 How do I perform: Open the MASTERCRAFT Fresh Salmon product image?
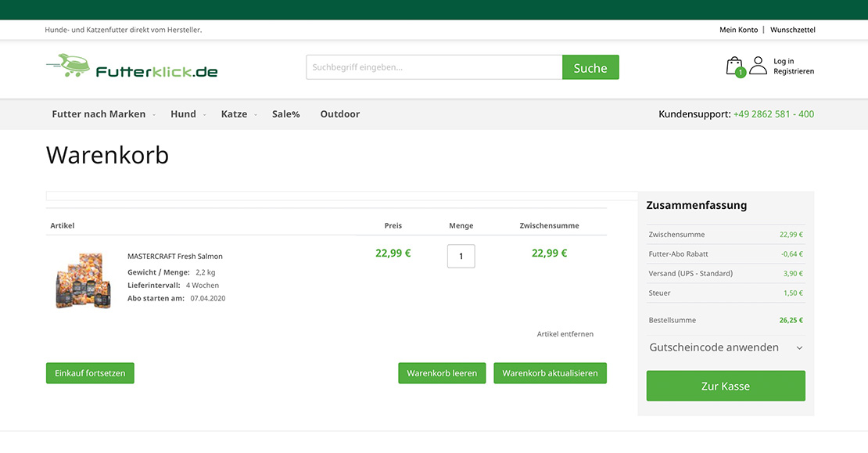click(x=83, y=279)
